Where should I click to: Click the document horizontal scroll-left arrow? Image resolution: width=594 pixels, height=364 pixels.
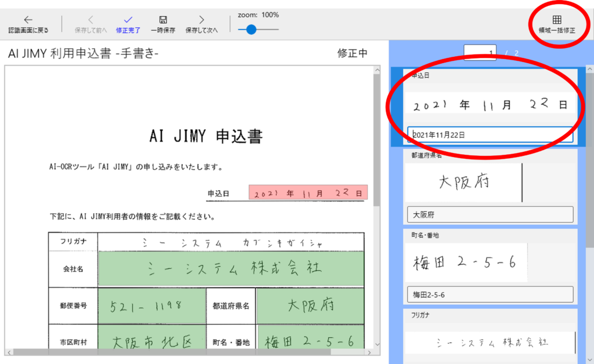(9, 352)
